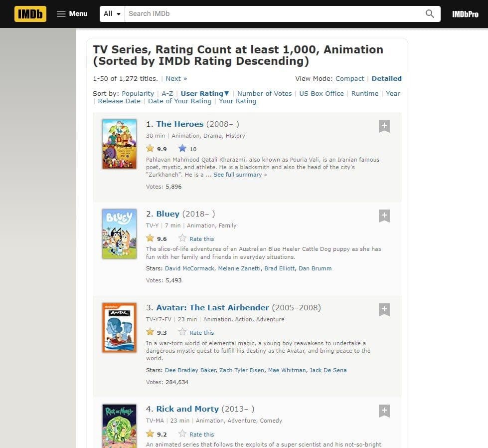Open Brad Elliott's page
This screenshot has height=448, width=488.
280,268
